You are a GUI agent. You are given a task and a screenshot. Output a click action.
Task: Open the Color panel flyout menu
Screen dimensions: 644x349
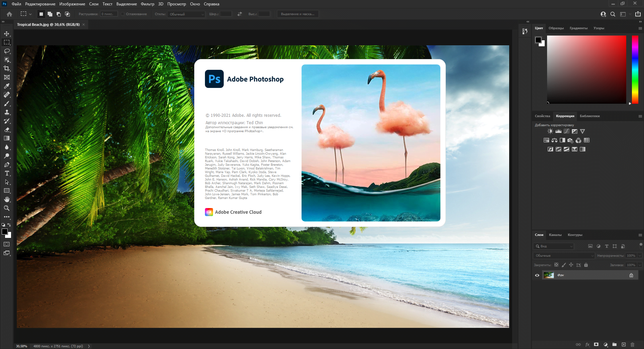(640, 29)
